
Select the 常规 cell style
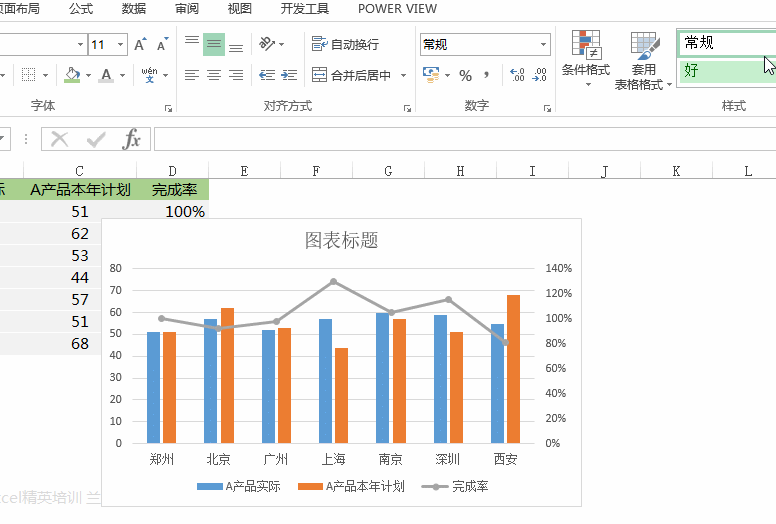click(x=727, y=43)
